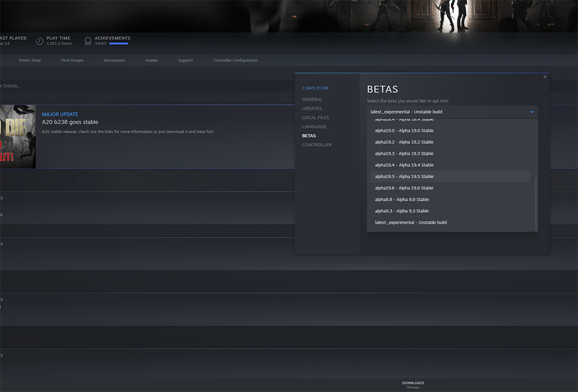This screenshot has height=392, width=578.
Task: Open the A20 b238 goes stable headline
Action: tap(70, 122)
